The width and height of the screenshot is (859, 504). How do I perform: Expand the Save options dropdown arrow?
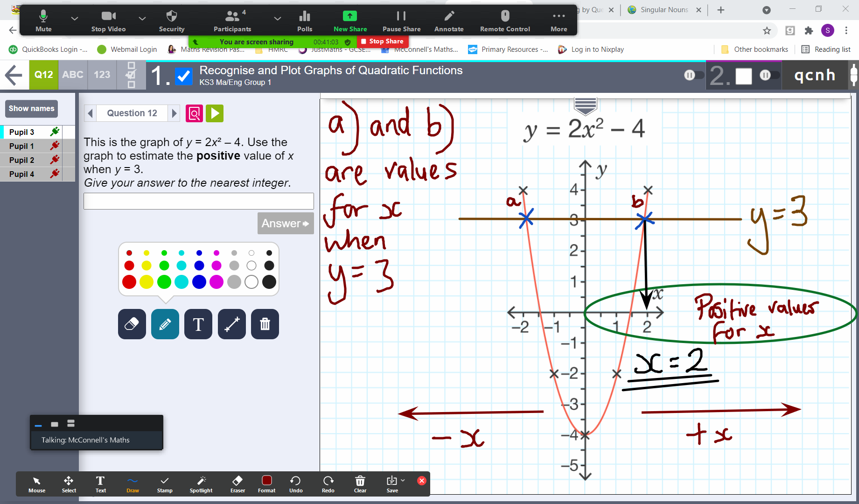pos(403,480)
